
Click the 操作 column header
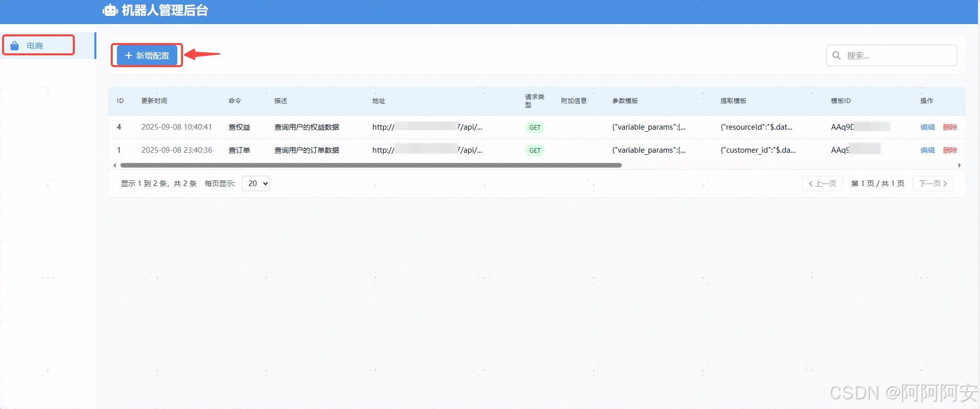[x=927, y=101]
